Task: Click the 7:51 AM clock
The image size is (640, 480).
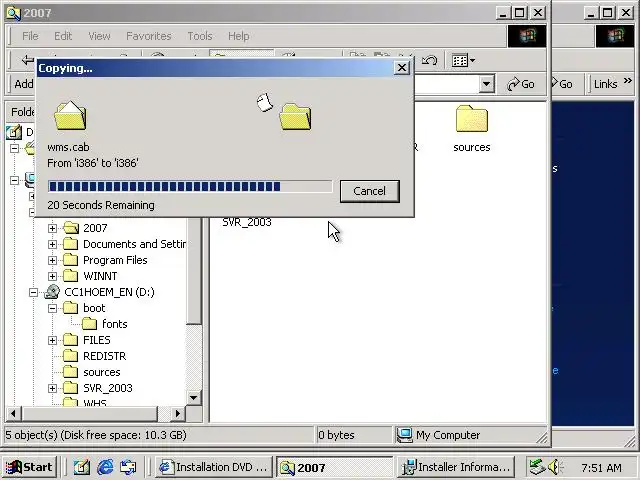Action: (x=601, y=467)
